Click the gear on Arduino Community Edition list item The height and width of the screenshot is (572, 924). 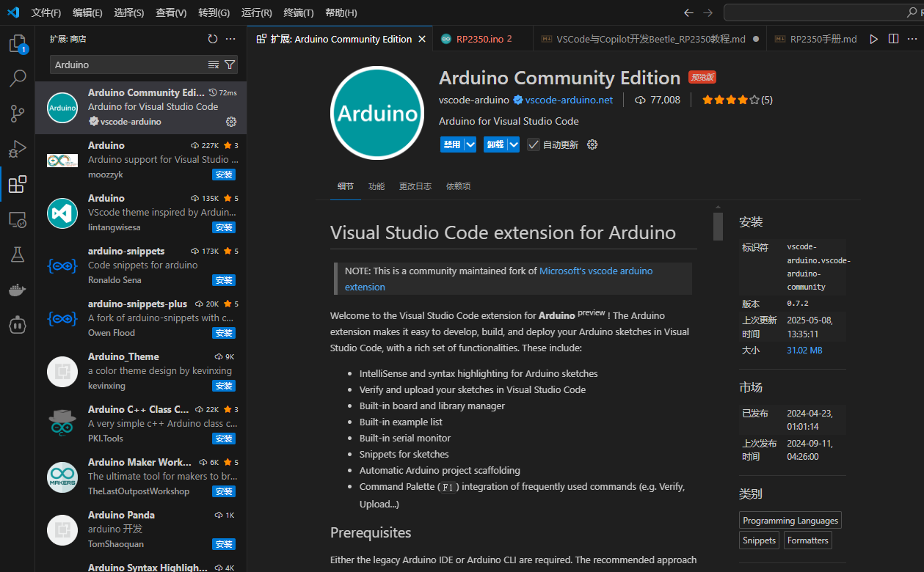point(231,122)
